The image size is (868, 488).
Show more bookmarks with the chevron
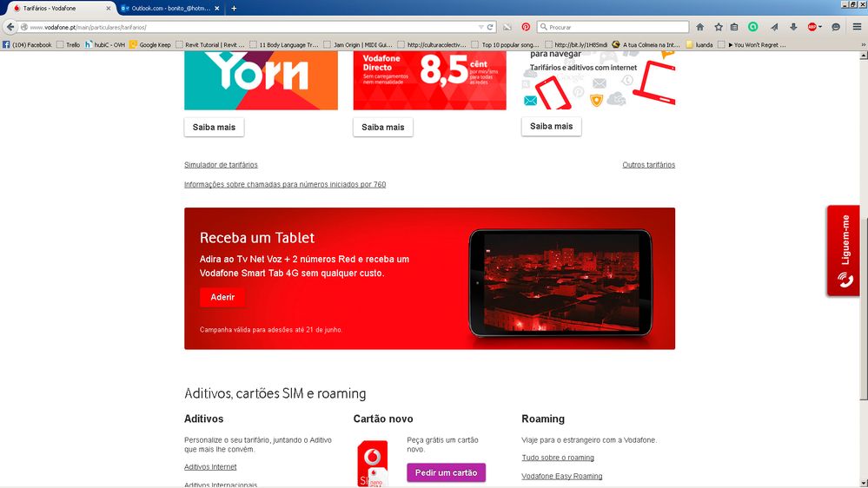point(863,45)
